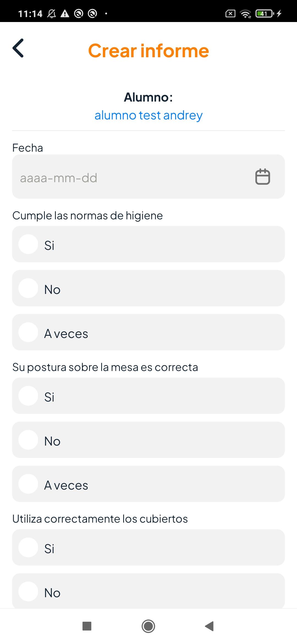Tap the Android home navigation button
Screen dimensions: 297x644
pyautogui.click(x=148, y=626)
